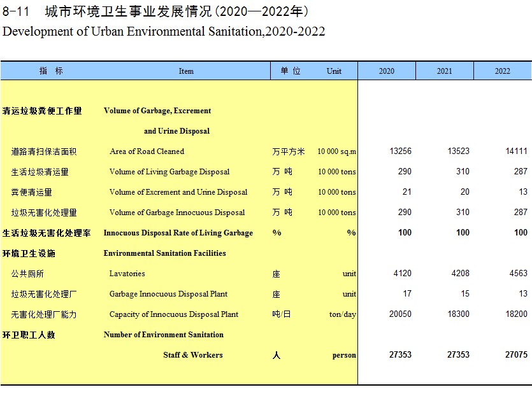Click the 'ton/day' unit cell

tap(342, 314)
